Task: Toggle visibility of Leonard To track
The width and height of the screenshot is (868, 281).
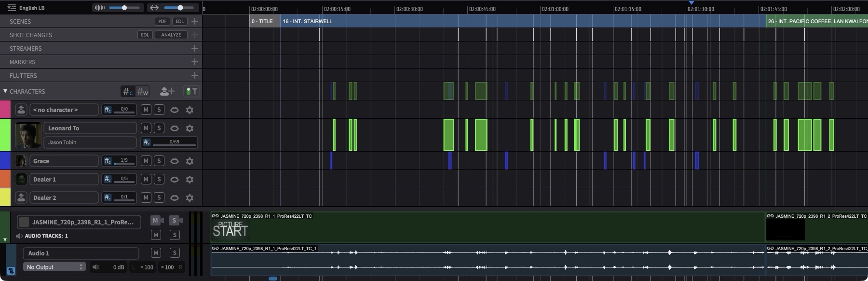Action: click(x=175, y=128)
